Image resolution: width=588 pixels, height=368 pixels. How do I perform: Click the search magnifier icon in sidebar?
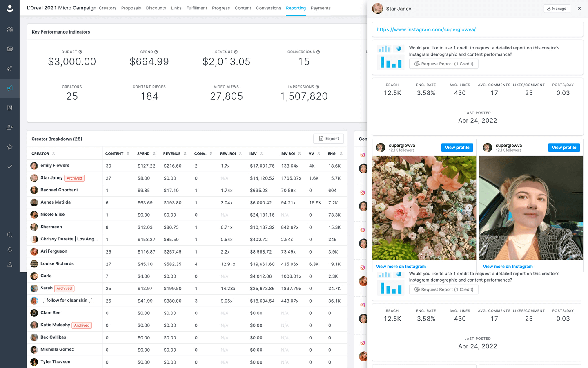tap(10, 235)
